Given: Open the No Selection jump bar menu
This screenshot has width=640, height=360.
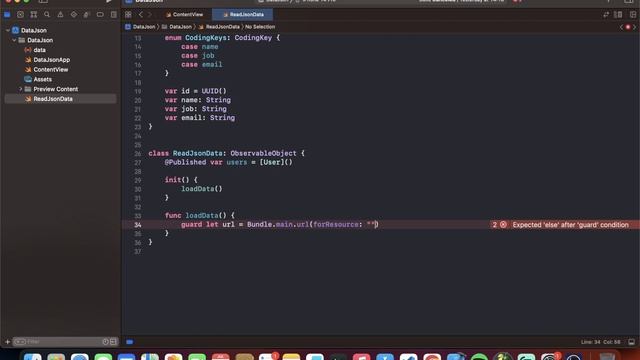Looking at the screenshot, I should pyautogui.click(x=260, y=27).
